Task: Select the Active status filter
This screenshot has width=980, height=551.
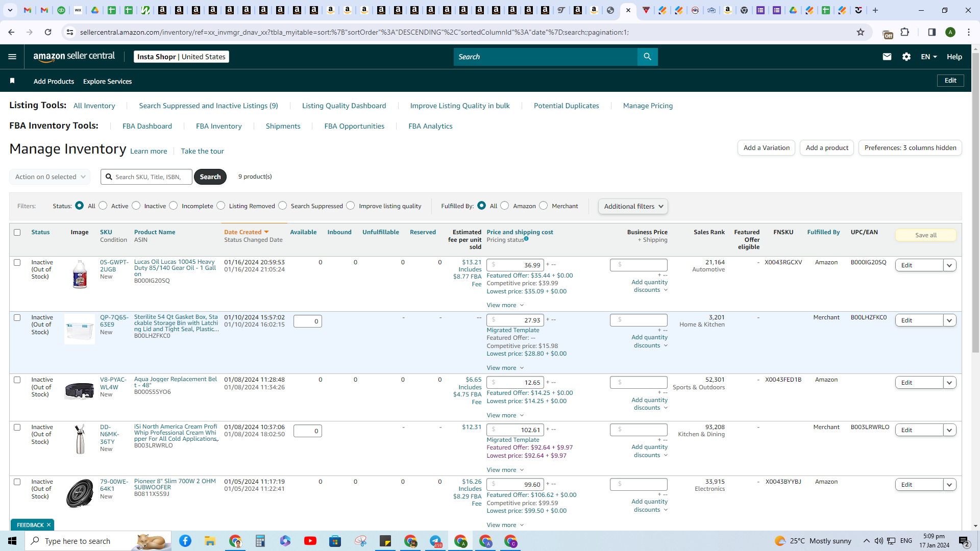Action: click(x=103, y=206)
